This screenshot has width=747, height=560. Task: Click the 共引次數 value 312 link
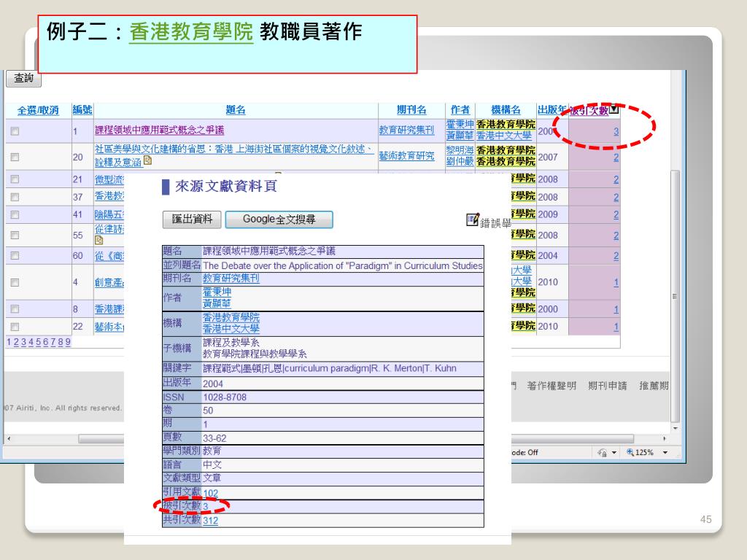(210, 521)
